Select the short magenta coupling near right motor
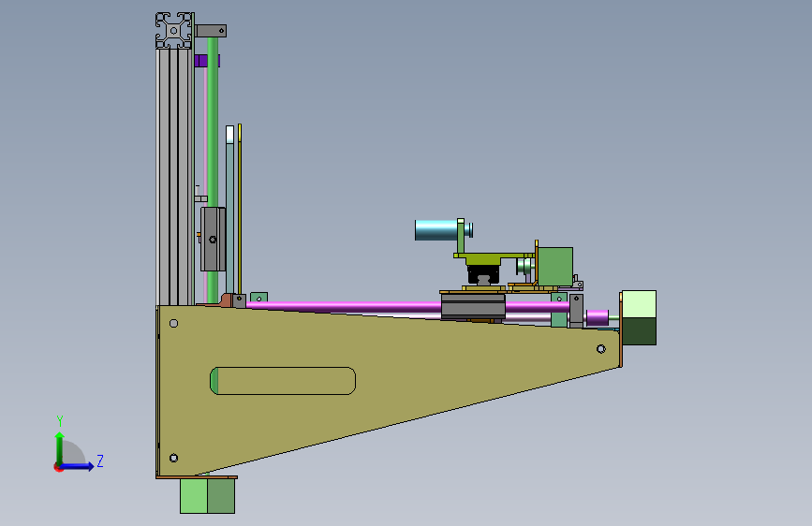This screenshot has height=526, width=812. pos(598,317)
